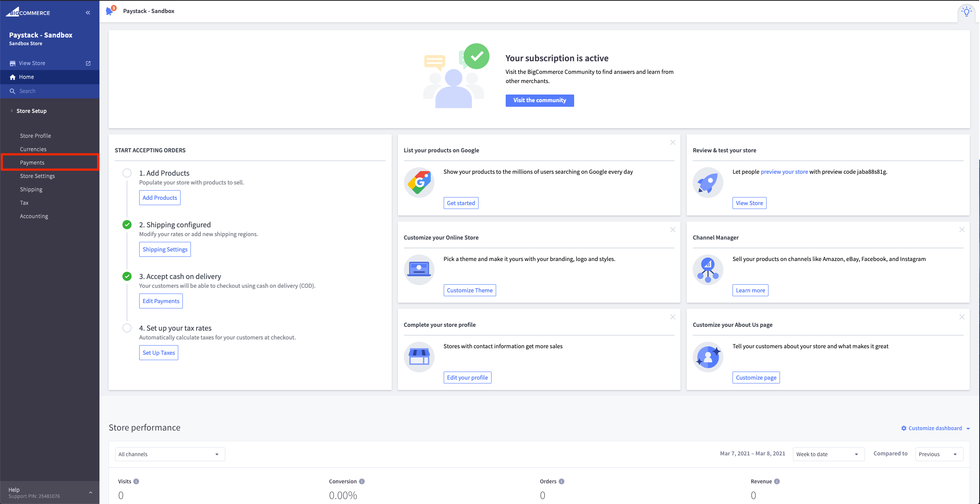The width and height of the screenshot is (980, 504).
Task: Click the cash on delivery green checkmark
Action: tap(127, 276)
